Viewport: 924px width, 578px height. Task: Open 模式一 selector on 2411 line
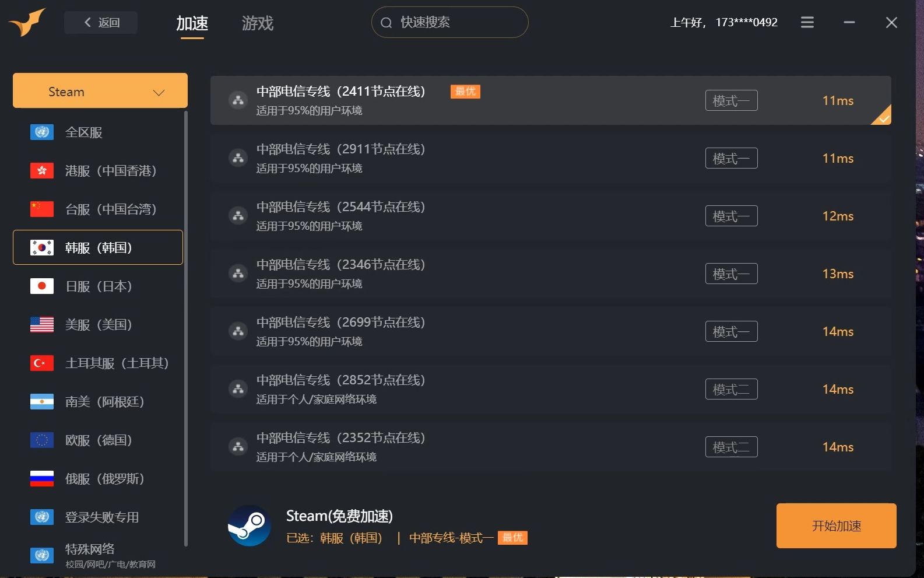[731, 100]
